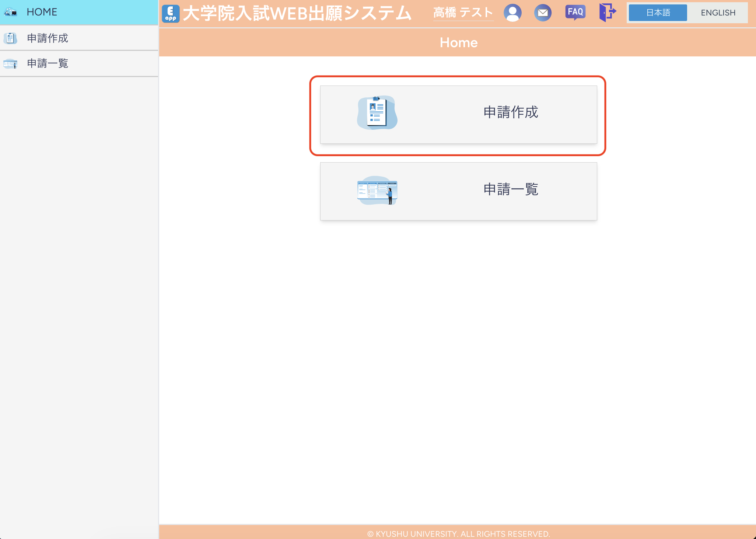756x539 pixels.
Task: Click the clipboard illustration inside 申請作成 card
Action: pyautogui.click(x=377, y=113)
